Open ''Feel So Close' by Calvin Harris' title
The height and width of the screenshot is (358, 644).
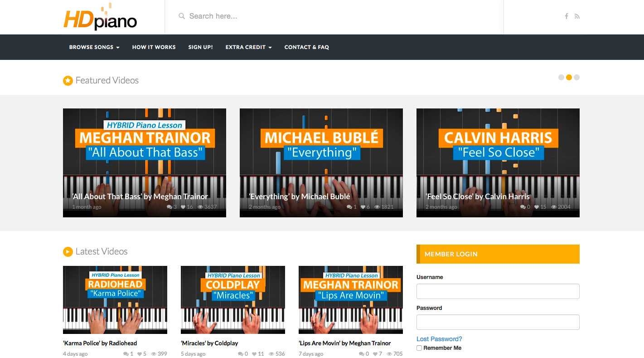click(x=478, y=196)
